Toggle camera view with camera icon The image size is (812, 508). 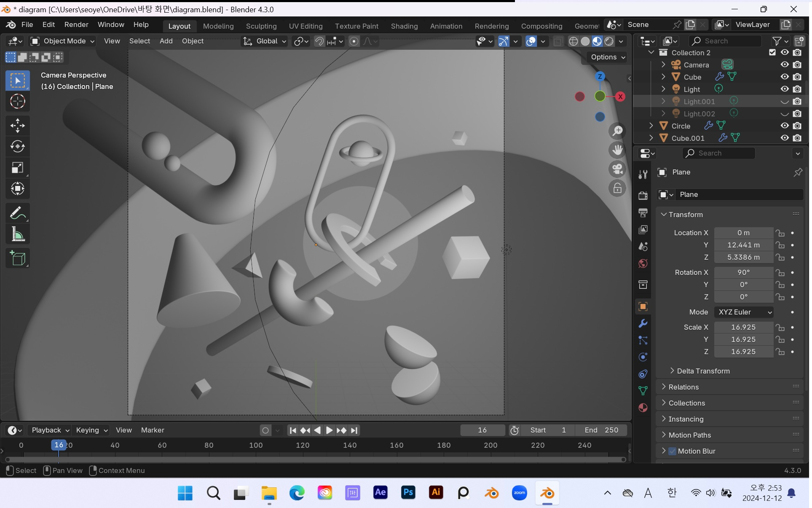(617, 169)
